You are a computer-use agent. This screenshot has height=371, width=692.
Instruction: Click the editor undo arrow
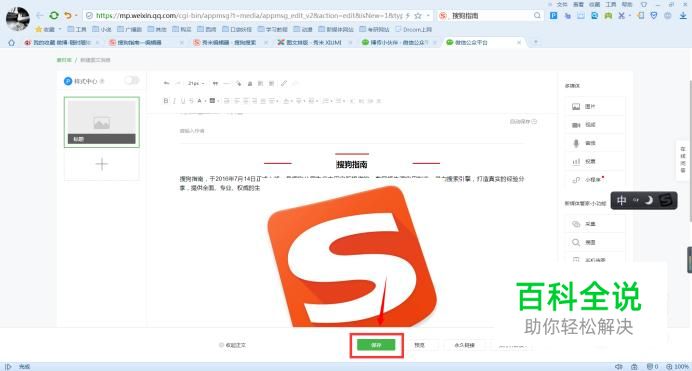[166, 83]
